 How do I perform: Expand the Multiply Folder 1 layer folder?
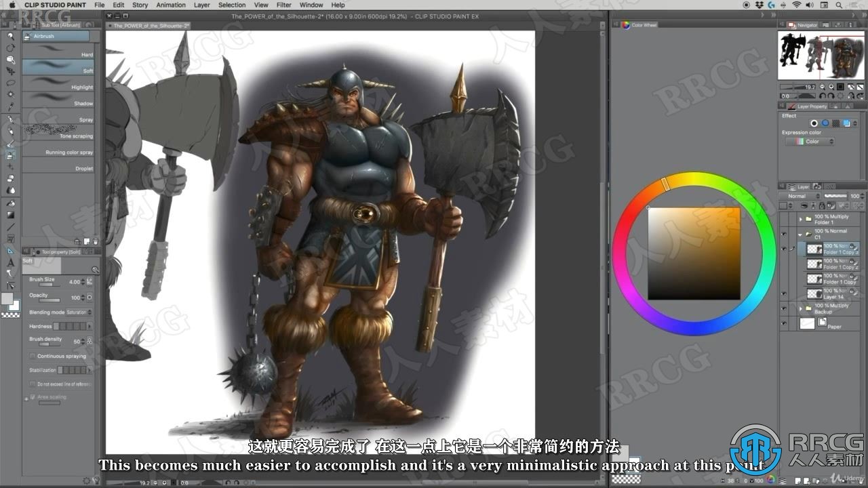coord(800,219)
